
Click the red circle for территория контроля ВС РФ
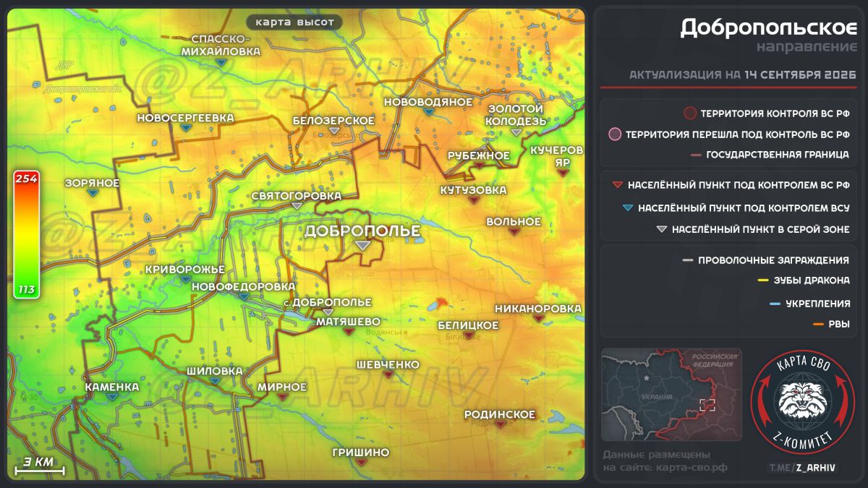pos(690,114)
